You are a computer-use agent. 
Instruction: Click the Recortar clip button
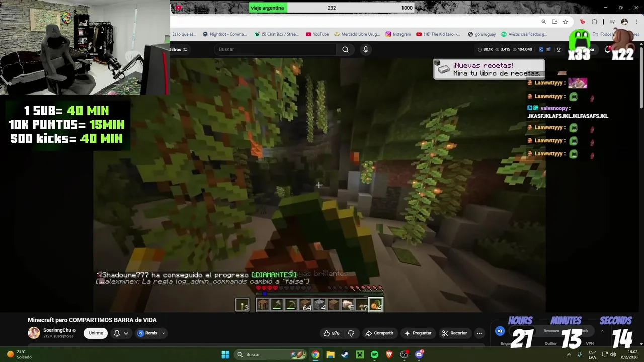(455, 333)
